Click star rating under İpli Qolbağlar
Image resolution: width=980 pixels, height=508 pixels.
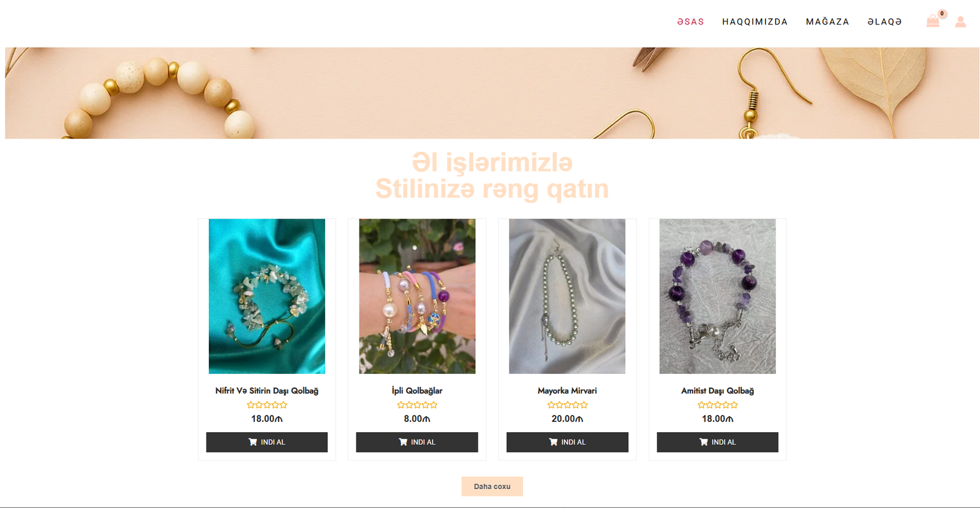tap(417, 405)
